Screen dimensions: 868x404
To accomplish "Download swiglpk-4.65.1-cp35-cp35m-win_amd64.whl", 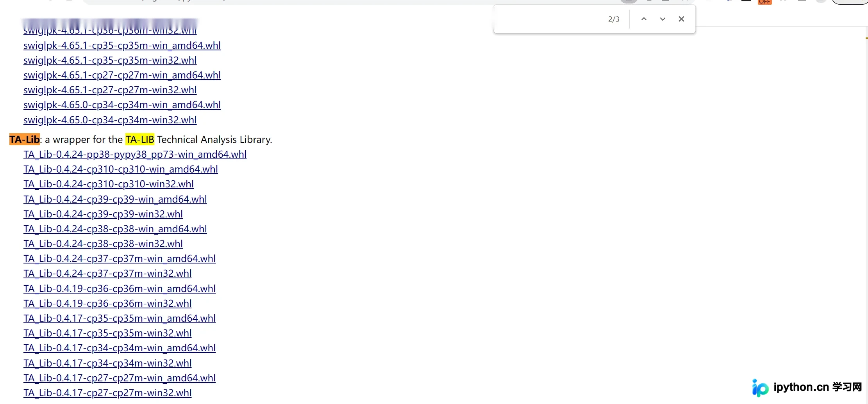I will coord(122,45).
